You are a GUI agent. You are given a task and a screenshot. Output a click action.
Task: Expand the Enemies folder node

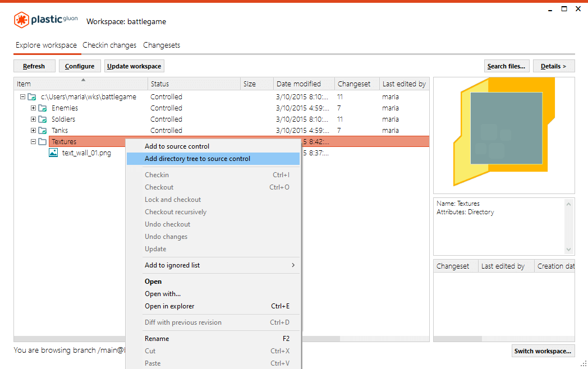(x=33, y=108)
